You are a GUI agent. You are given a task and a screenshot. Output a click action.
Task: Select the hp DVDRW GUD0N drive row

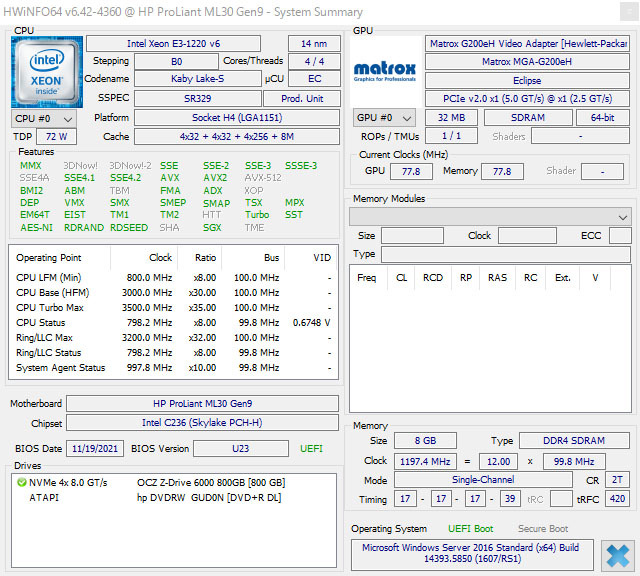point(173,498)
